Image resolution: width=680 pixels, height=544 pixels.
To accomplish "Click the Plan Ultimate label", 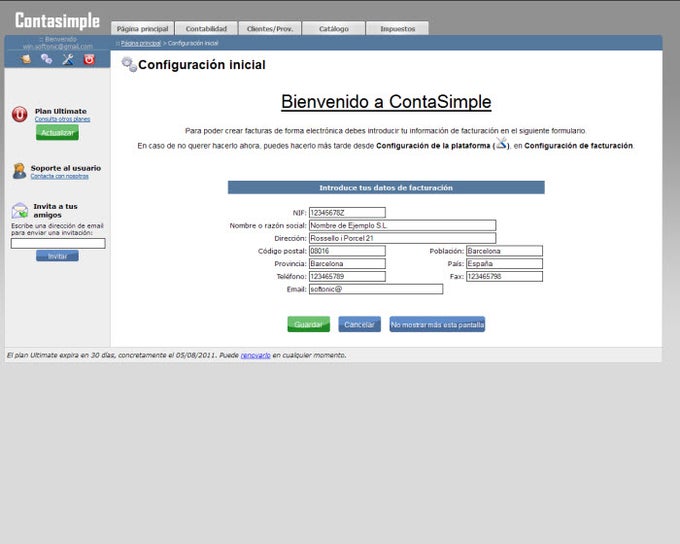I will tap(61, 111).
